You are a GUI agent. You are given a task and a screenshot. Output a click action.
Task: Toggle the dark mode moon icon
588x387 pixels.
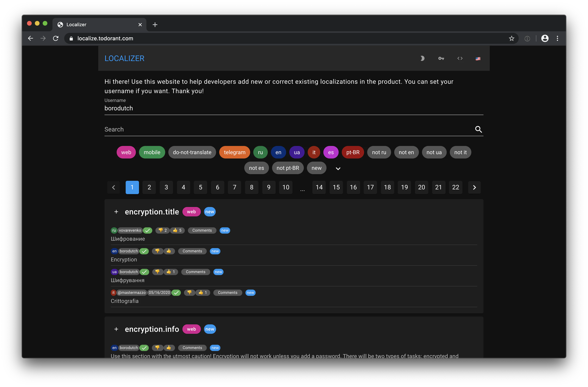[422, 58]
